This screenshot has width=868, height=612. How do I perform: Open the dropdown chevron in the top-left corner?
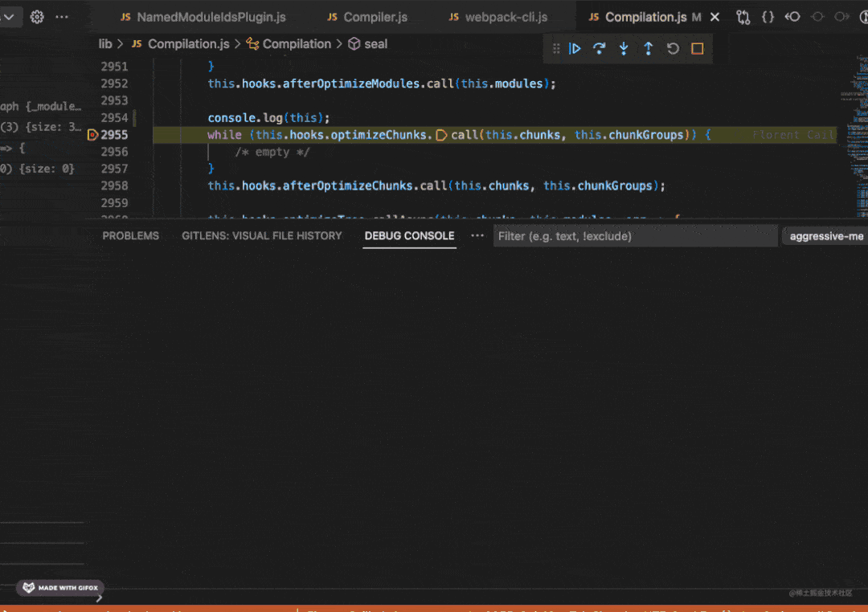[x=8, y=16]
